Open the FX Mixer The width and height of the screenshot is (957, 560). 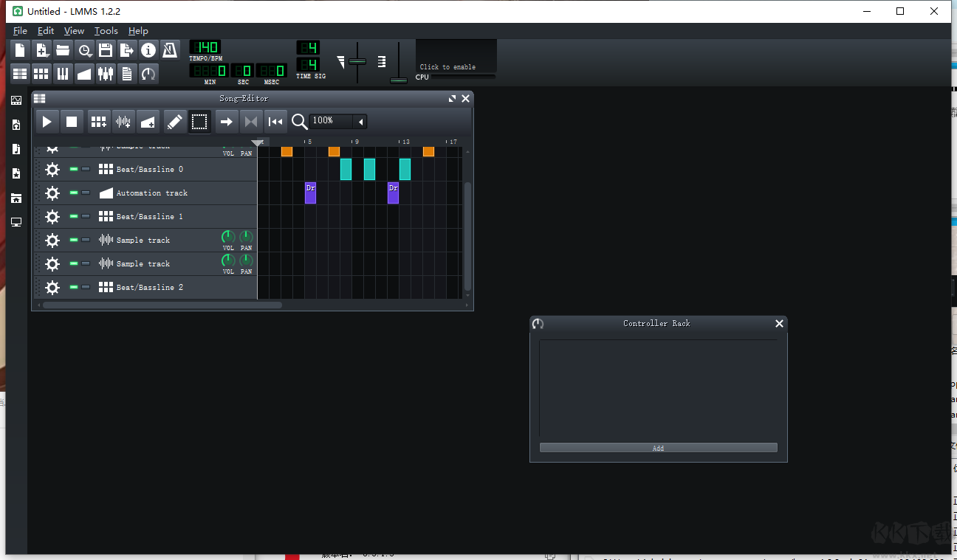point(106,74)
